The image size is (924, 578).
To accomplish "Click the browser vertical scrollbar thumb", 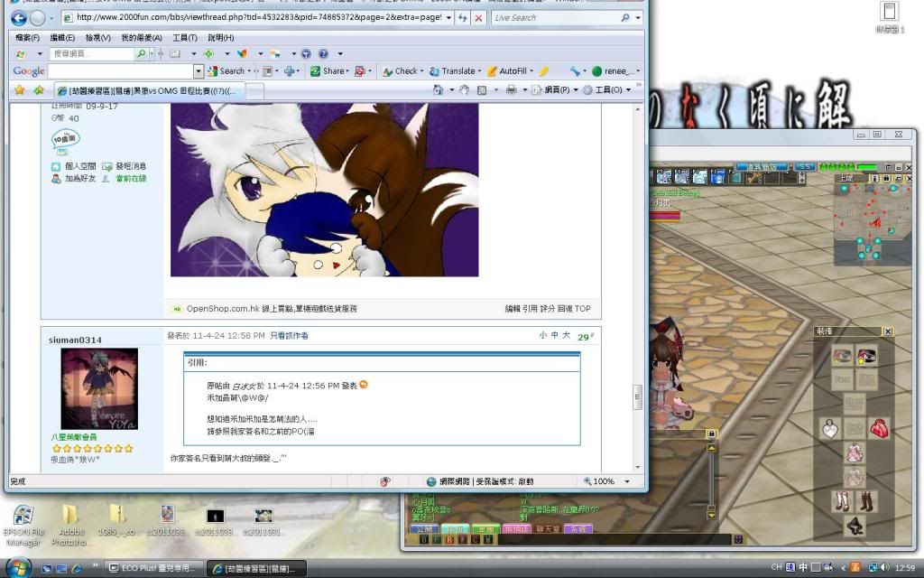I will (x=638, y=396).
